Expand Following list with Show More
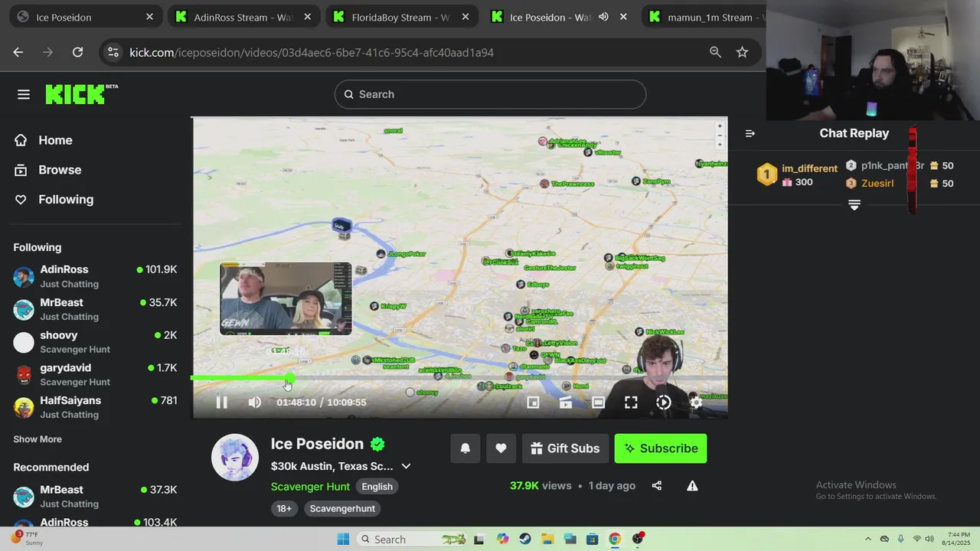 38,439
